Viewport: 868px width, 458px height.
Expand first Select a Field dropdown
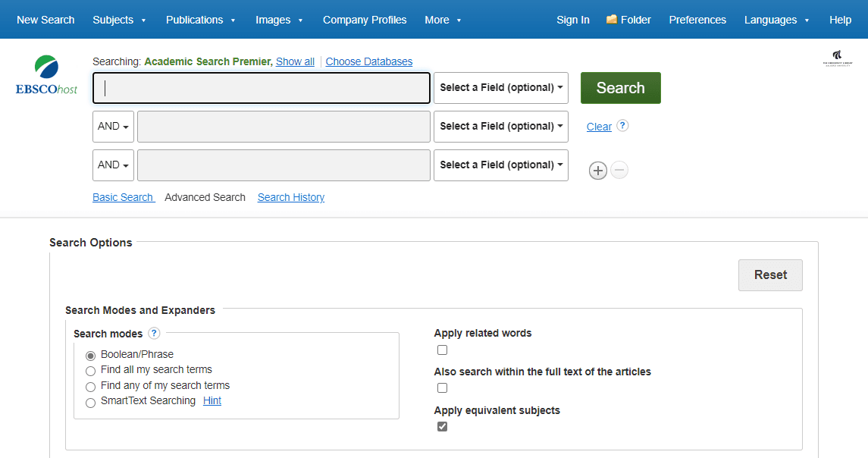coord(500,88)
